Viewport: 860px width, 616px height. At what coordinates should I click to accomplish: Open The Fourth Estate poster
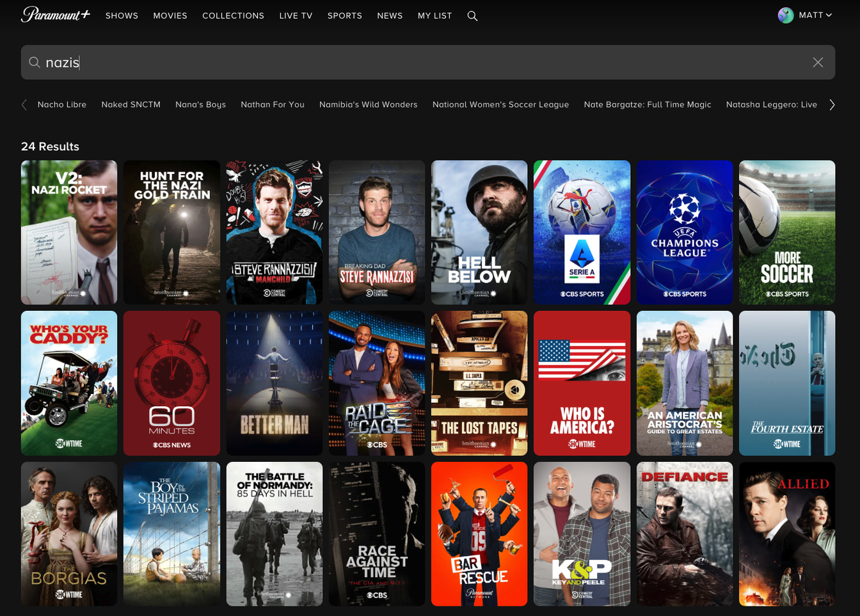coord(787,383)
